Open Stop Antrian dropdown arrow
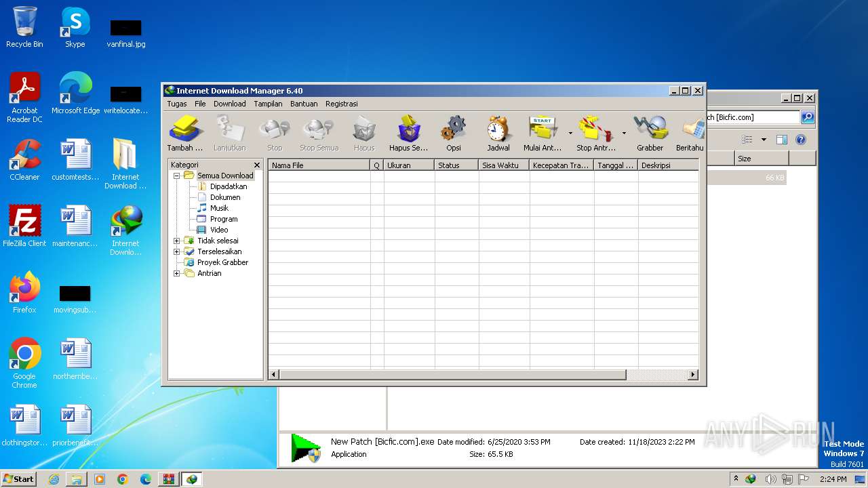Screen dimensions: 868x488 [x=624, y=134]
